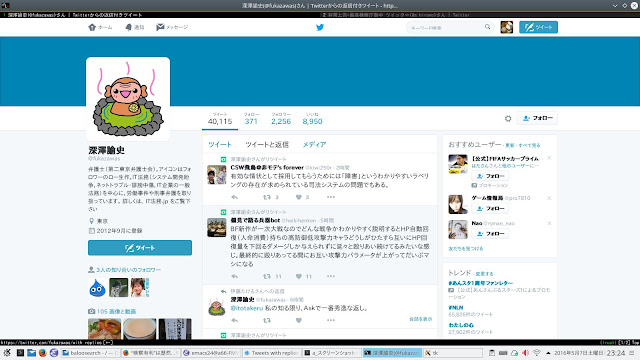The height and width of the screenshot is (360, 640).
Task: Click the Wi-Fi network tray icon
Action: pyautogui.click(x=537, y=353)
